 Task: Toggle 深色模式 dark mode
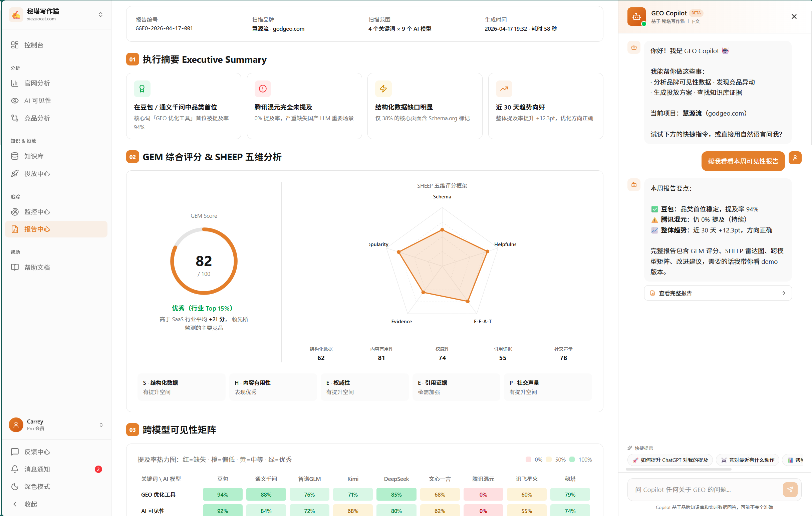pos(56,487)
